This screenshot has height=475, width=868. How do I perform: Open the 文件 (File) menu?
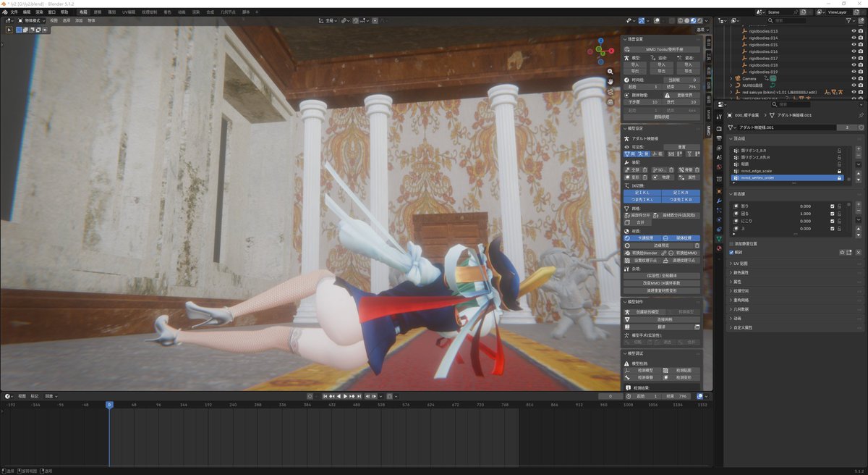(x=14, y=12)
